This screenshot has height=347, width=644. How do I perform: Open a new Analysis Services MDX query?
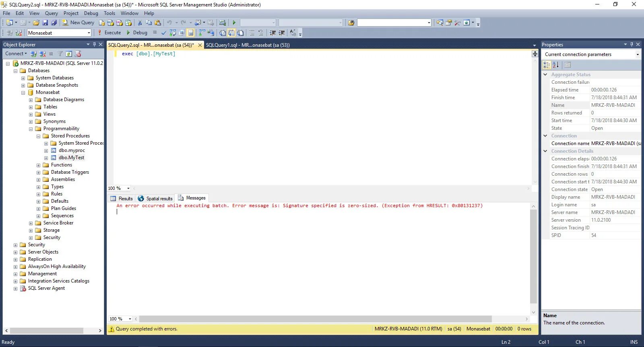coord(111,23)
